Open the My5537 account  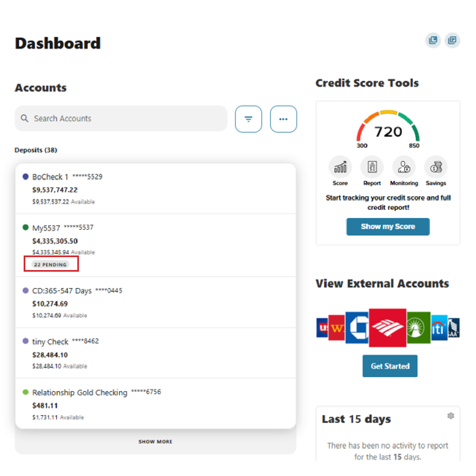point(156,245)
